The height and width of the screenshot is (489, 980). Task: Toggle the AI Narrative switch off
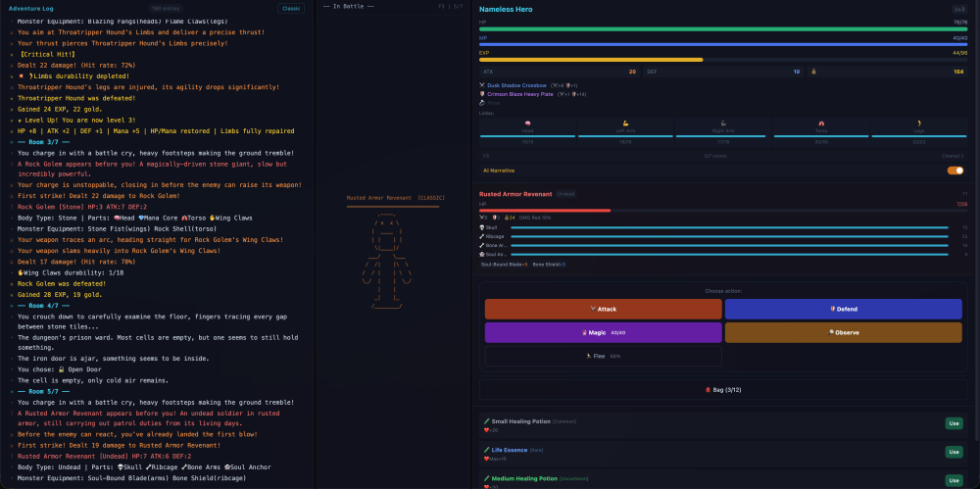[x=955, y=171]
